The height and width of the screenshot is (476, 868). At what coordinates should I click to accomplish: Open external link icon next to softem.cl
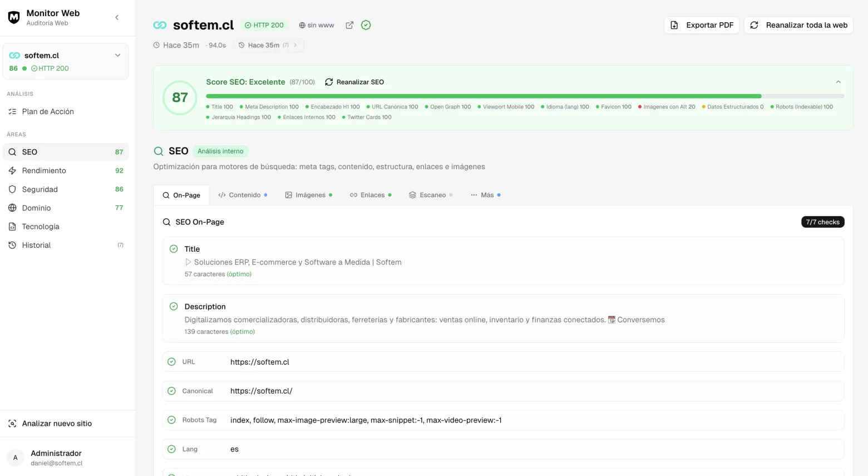349,25
